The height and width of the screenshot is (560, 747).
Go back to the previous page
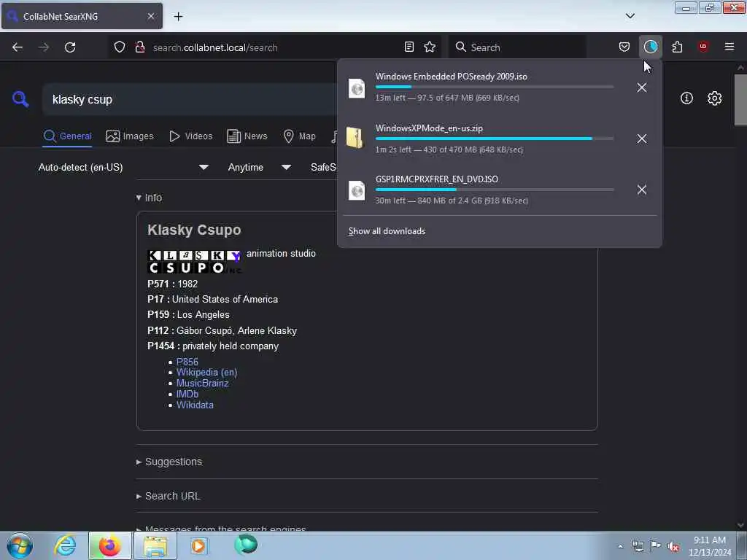(18, 47)
